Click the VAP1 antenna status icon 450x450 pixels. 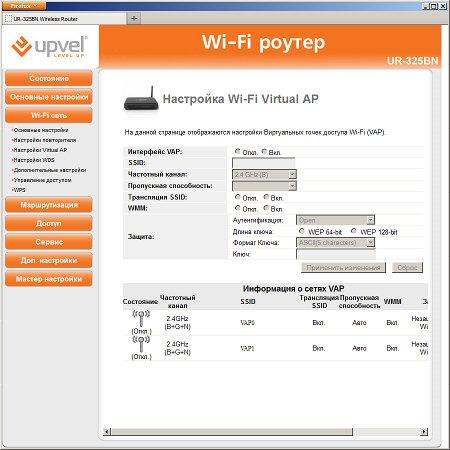(x=141, y=344)
